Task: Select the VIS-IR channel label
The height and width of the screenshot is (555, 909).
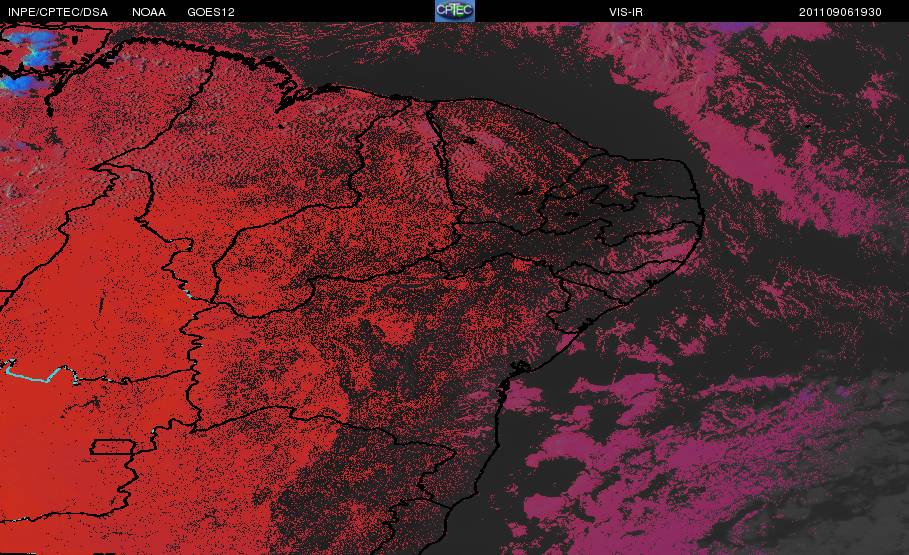Action: (x=626, y=12)
